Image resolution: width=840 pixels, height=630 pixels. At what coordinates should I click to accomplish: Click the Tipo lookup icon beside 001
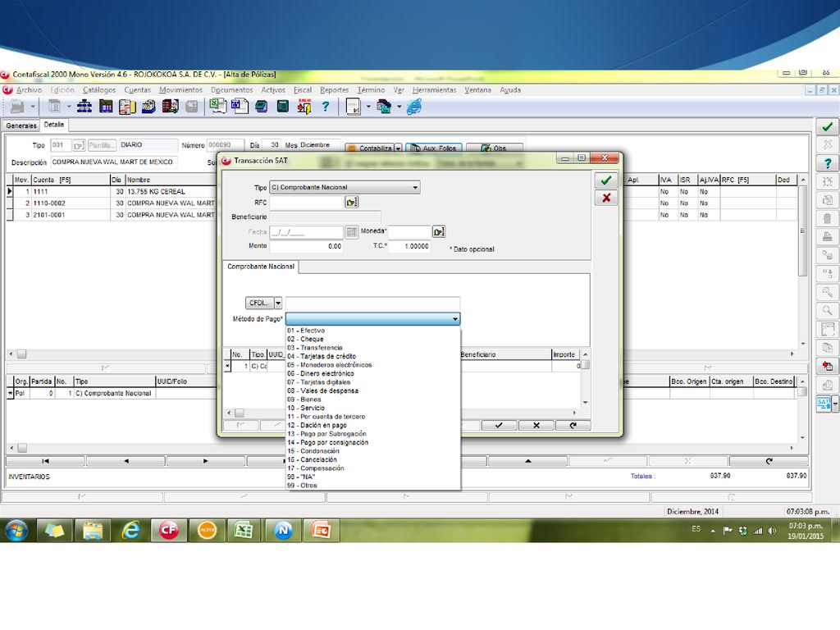coord(79,145)
